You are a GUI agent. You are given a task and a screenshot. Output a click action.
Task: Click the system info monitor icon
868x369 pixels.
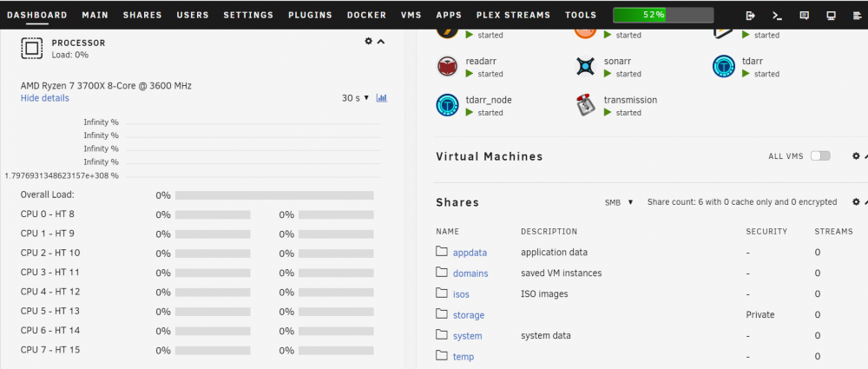coord(831,16)
